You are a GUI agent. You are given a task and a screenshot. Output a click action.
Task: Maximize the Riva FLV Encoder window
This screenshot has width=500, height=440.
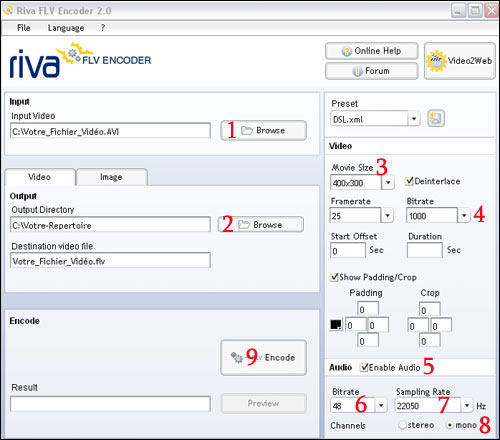coord(475,11)
